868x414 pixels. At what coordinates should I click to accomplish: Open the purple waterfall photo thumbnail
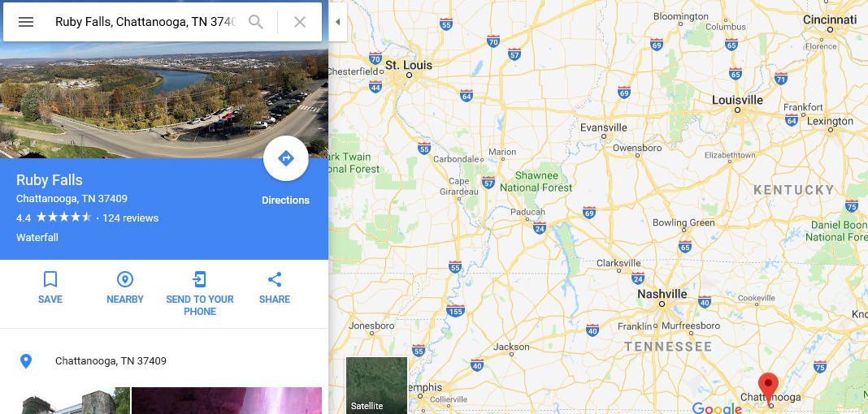[x=227, y=401]
